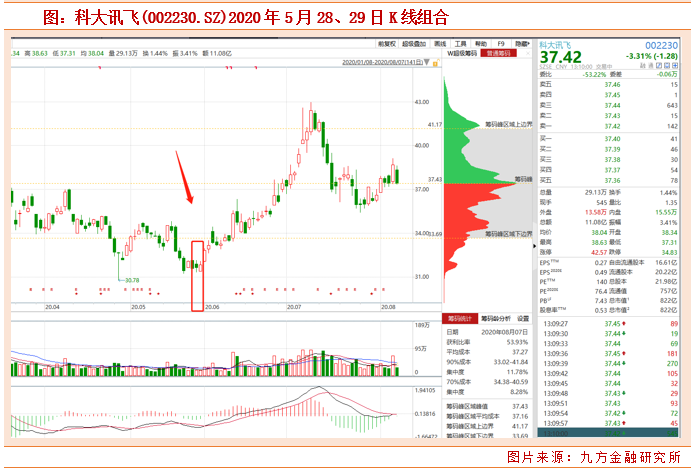Click 涨停 price 42.57
The image size is (695, 472).
[599, 252]
